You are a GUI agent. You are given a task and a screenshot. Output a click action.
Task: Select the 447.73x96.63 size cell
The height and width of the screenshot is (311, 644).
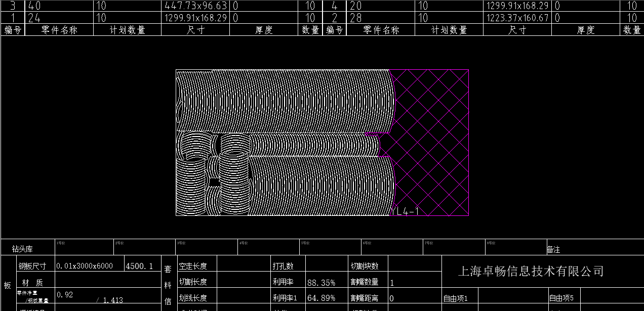click(196, 6)
